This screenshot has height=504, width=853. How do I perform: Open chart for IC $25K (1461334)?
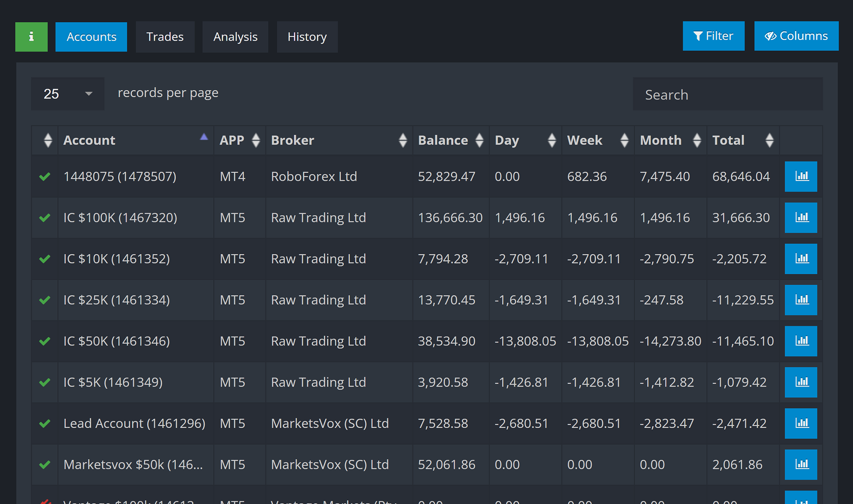801,300
